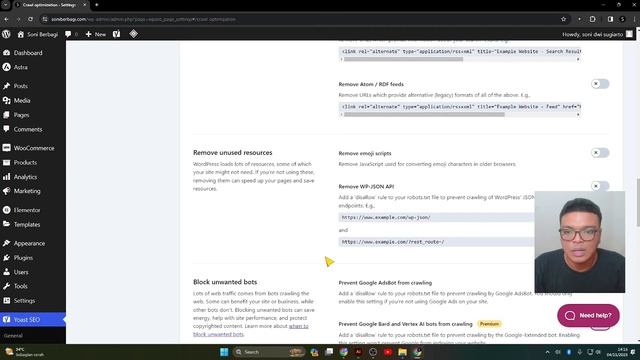This screenshot has height=360, width=640.
Task: Click the diamond icon in admin bar
Action: (133, 34)
